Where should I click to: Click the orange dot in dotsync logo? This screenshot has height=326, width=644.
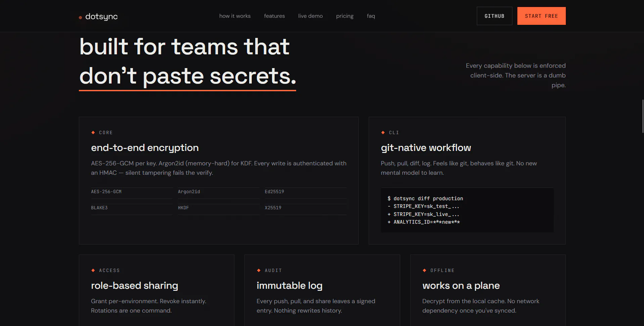[81, 17]
